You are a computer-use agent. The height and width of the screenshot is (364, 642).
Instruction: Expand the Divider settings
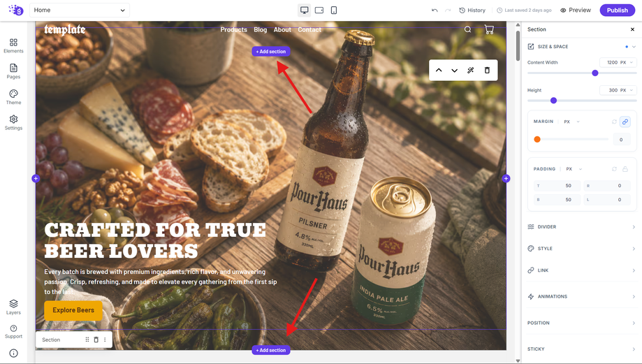point(581,227)
